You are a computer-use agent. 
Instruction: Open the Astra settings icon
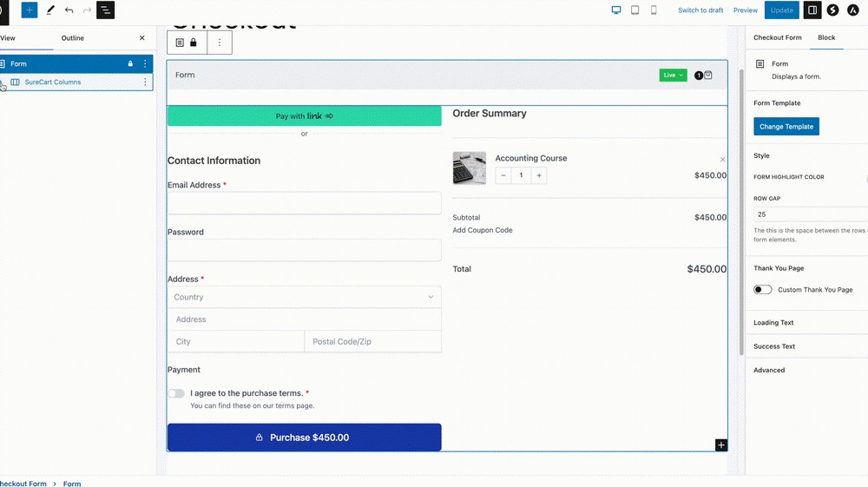click(x=853, y=10)
